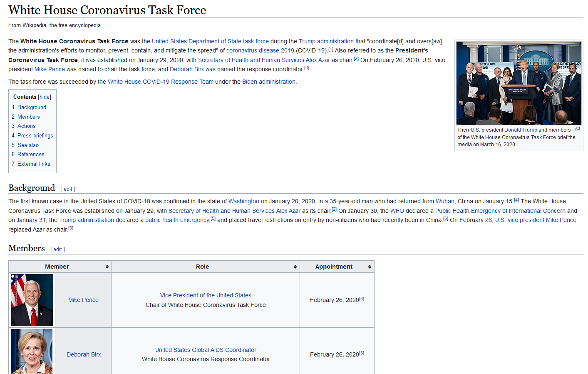Viewport: 588px width, 374px height.
Task: Open Secretary of Health and Human Services link in intro
Action: [x=251, y=60]
